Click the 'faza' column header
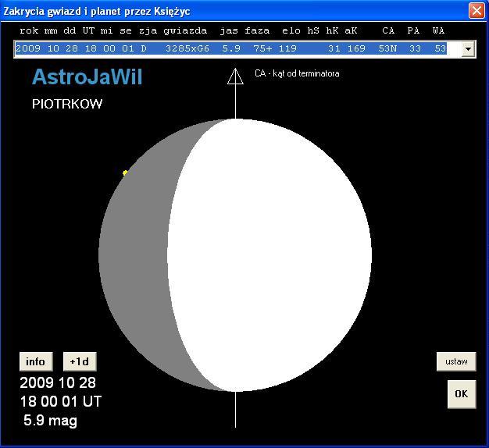Viewport: 489px width, 448px height. [x=257, y=30]
